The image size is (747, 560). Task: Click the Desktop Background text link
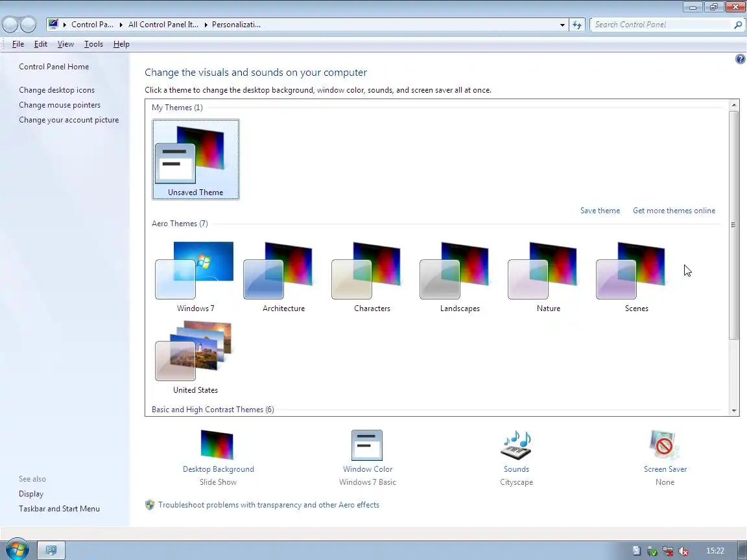tap(218, 469)
